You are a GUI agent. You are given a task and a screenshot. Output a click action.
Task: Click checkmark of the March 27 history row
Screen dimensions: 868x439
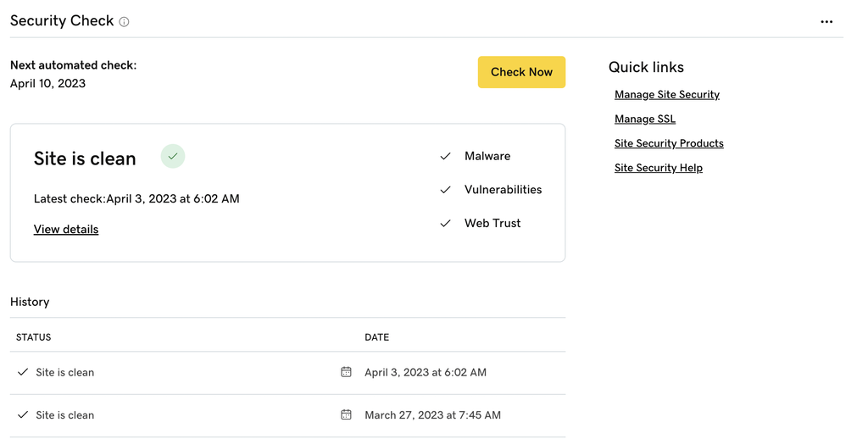(x=23, y=415)
